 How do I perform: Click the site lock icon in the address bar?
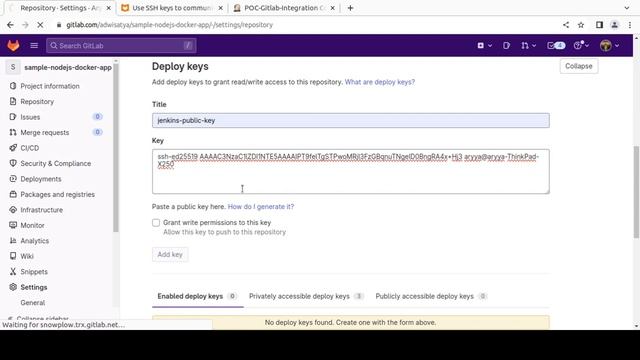tap(59, 25)
